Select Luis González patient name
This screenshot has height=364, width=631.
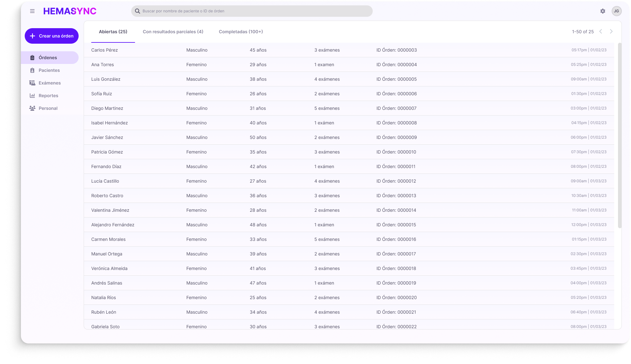106,79
